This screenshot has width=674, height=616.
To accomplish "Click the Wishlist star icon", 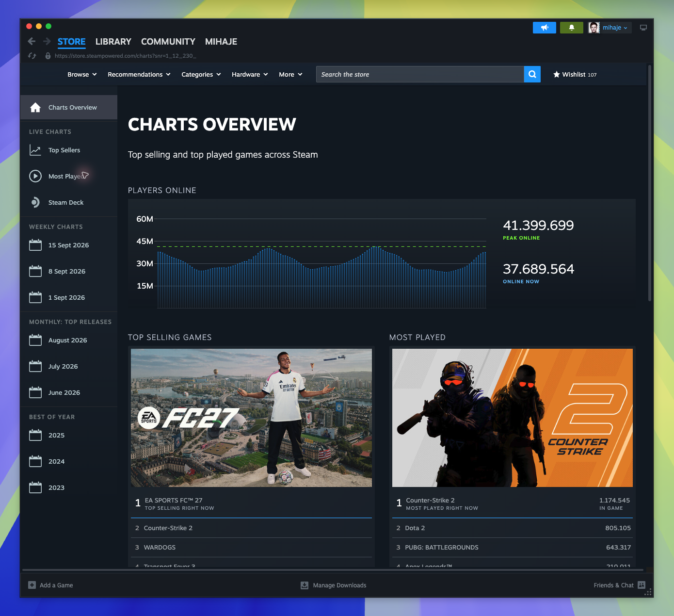I will (x=557, y=74).
